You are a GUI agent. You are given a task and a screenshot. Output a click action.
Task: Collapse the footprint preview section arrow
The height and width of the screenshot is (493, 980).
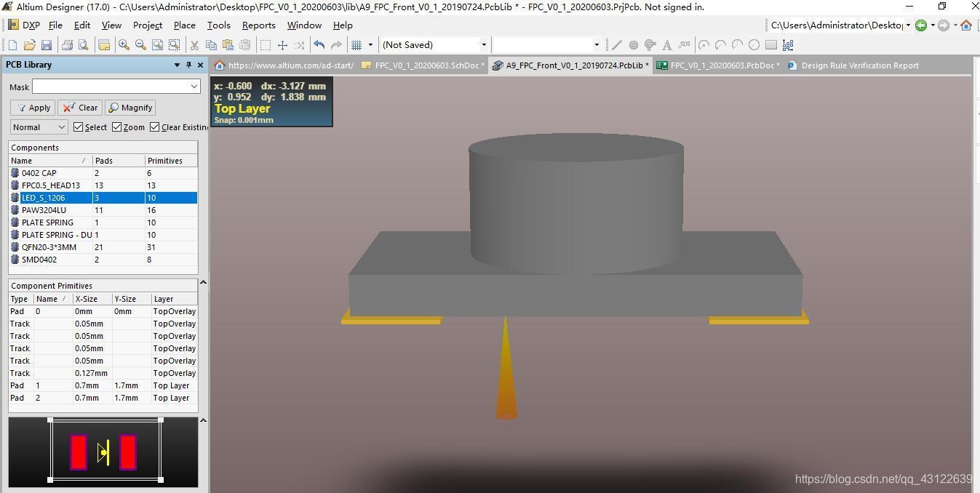[x=203, y=420]
